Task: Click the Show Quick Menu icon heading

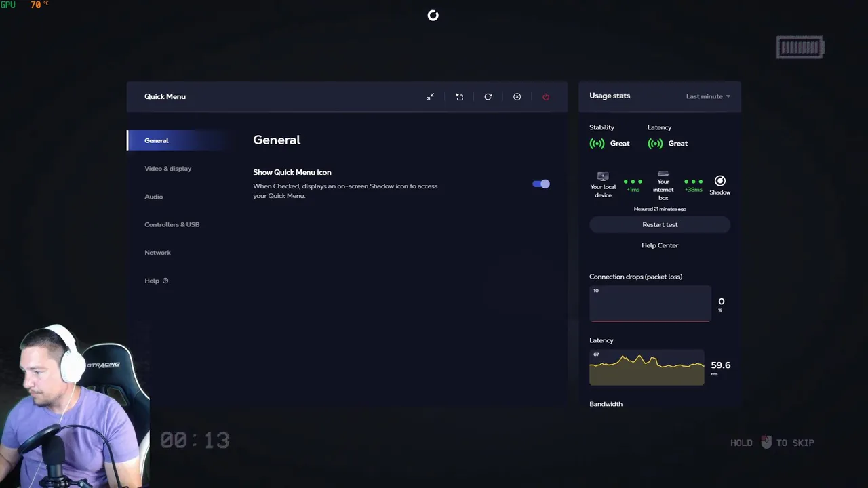Action: coord(292,172)
